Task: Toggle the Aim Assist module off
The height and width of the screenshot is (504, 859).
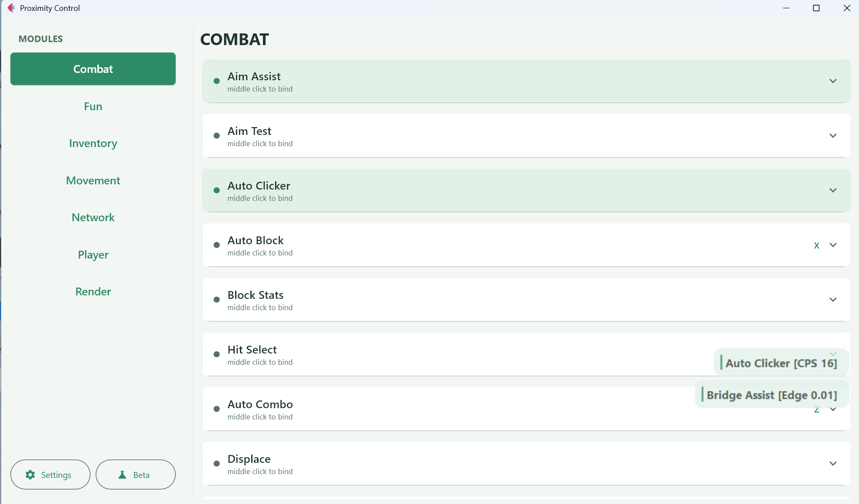Action: coord(526,81)
